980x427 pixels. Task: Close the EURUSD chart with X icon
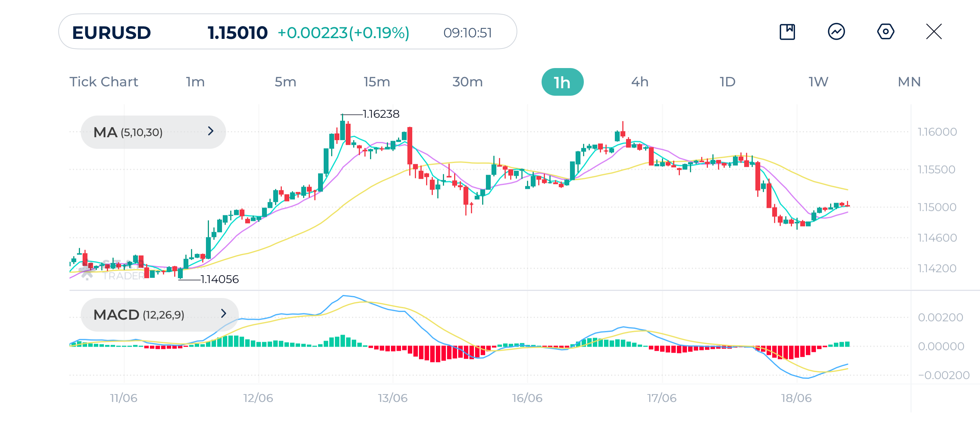pyautogui.click(x=934, y=33)
